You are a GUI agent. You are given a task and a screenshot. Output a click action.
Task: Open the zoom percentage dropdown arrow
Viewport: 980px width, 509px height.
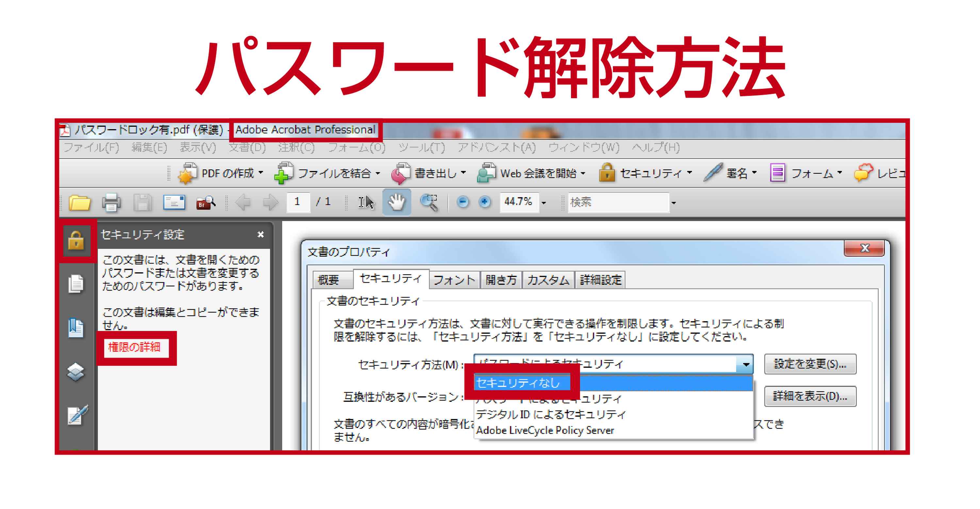(544, 203)
